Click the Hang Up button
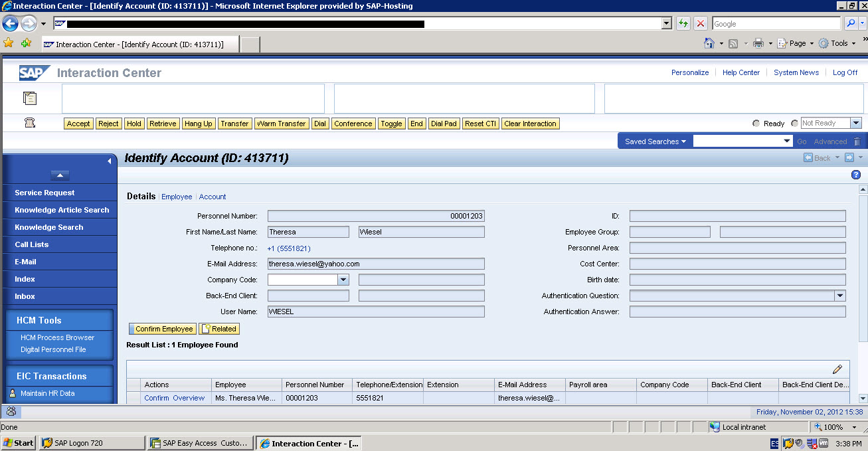The width and height of the screenshot is (868, 451). click(198, 124)
